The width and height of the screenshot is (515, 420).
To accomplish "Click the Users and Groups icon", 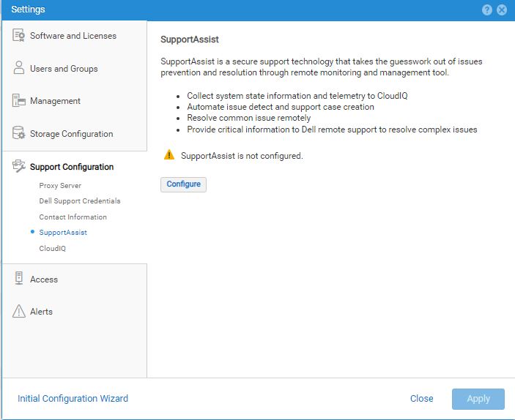I will pyautogui.click(x=19, y=69).
